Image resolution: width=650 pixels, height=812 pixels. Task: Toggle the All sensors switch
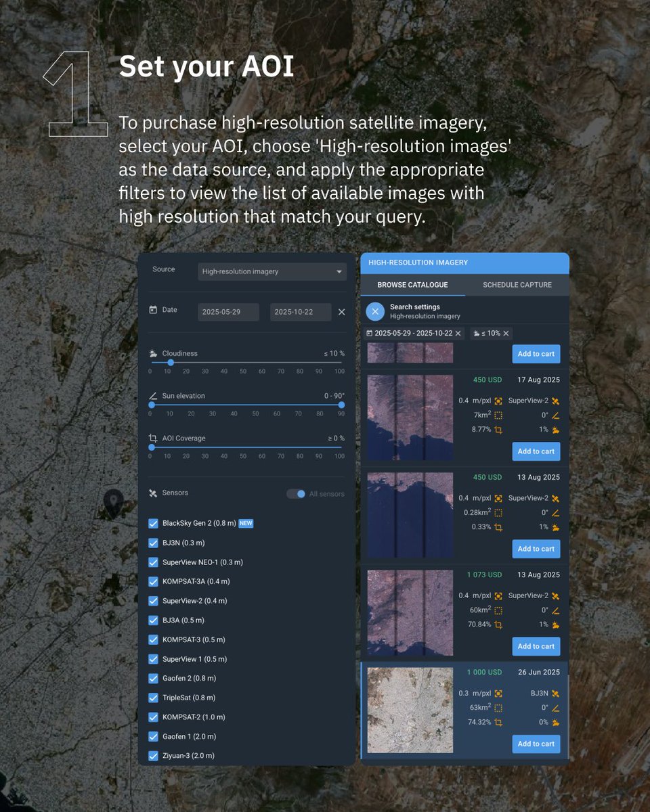296,494
